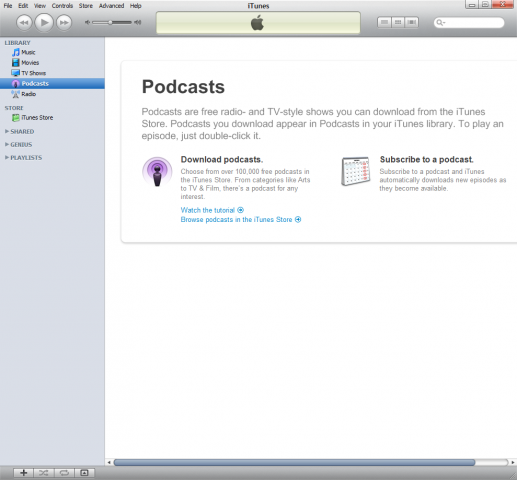Click the low-volume speaker icon
Viewport: 517px width, 480px height.
pyautogui.click(x=87, y=22)
